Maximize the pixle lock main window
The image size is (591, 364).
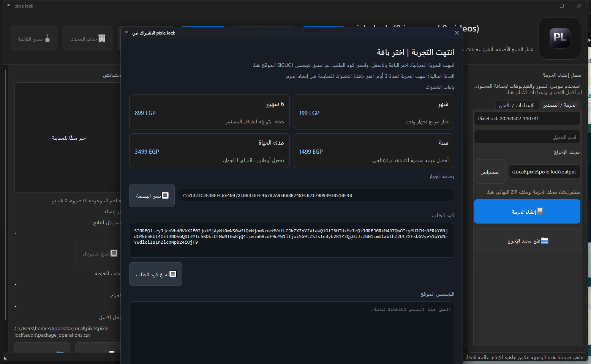(x=562, y=6)
